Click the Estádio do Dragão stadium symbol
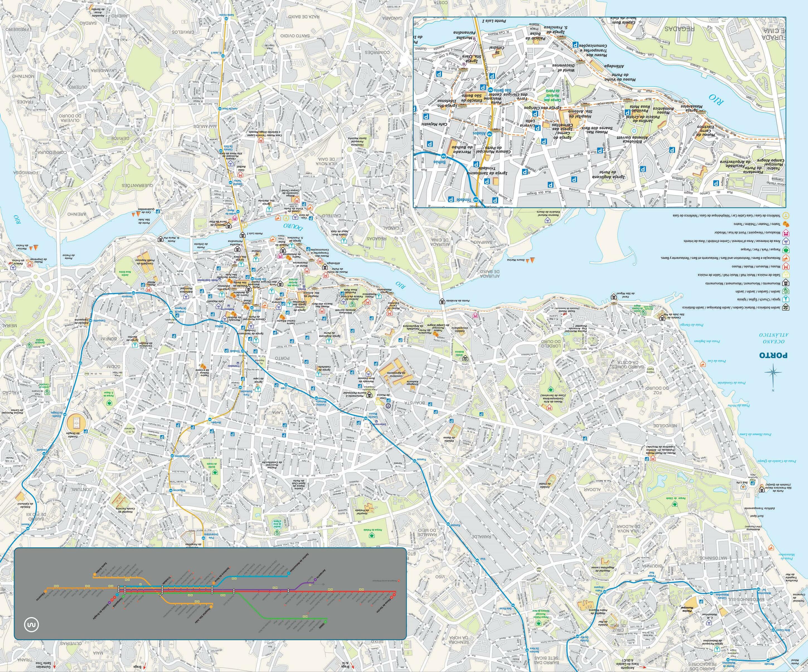808x672 pixels. (x=77, y=424)
